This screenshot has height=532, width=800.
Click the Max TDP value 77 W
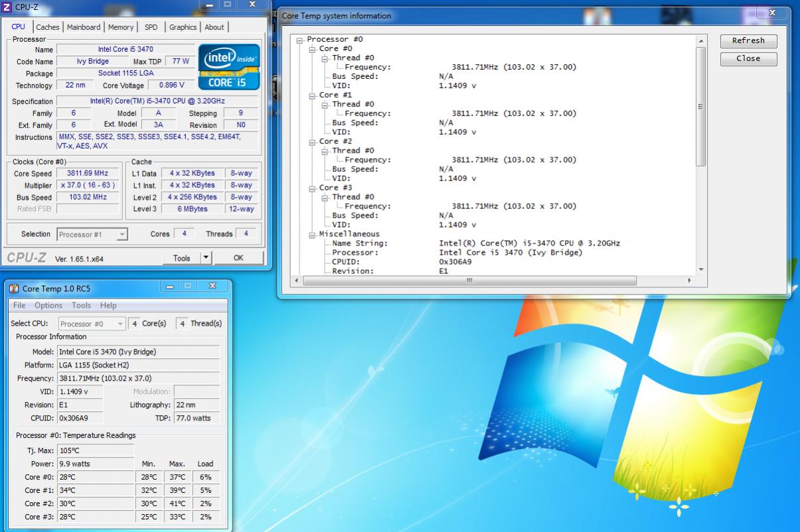pyautogui.click(x=180, y=61)
